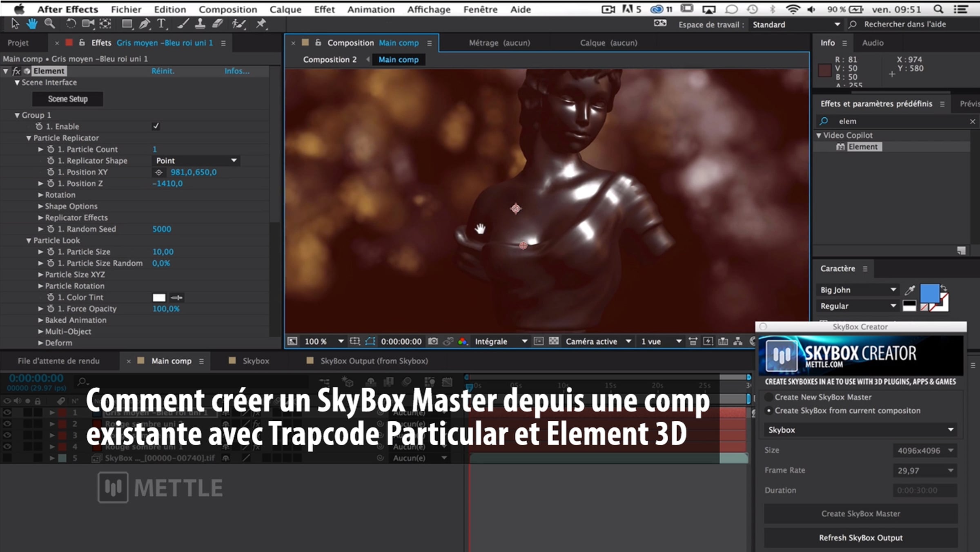Select the Brush tool

[183, 24]
